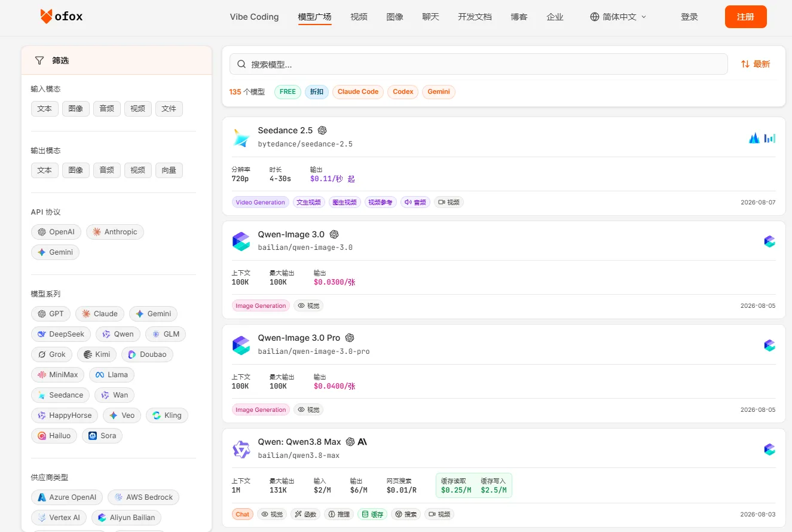This screenshot has height=532, width=792.
Task: Apply the 折扣 discount filter tag
Action: pos(317,92)
